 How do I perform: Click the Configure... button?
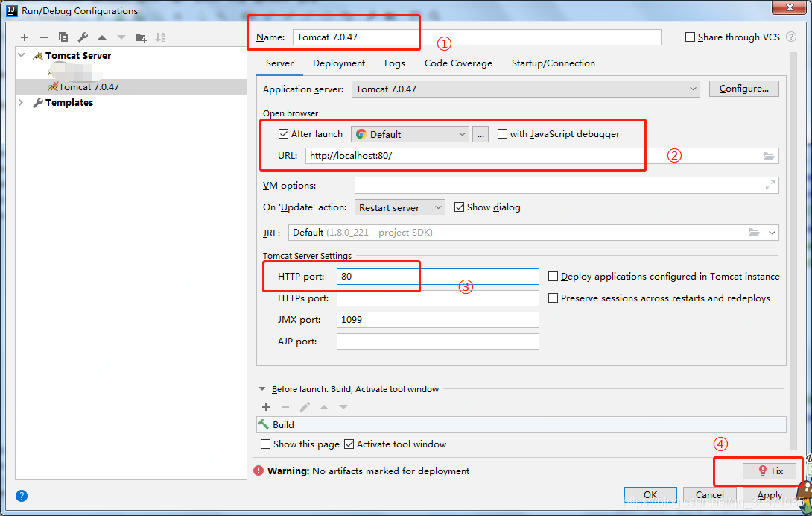(743, 89)
